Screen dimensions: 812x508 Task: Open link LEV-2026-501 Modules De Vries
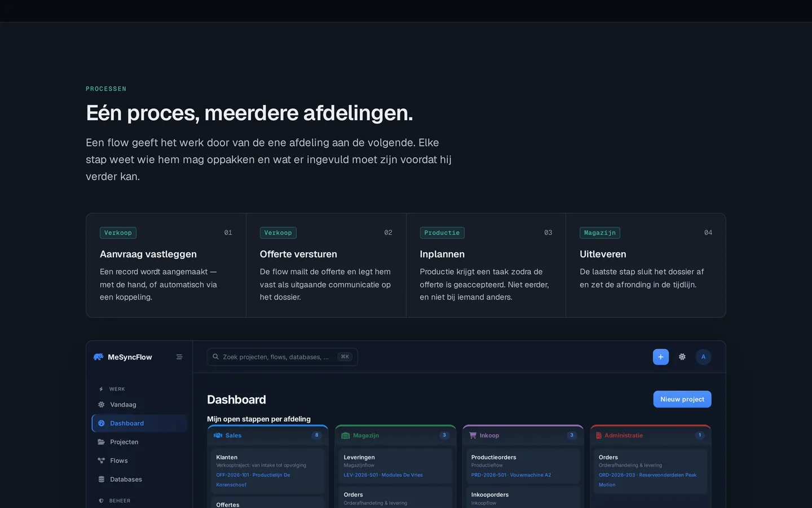coord(383,475)
